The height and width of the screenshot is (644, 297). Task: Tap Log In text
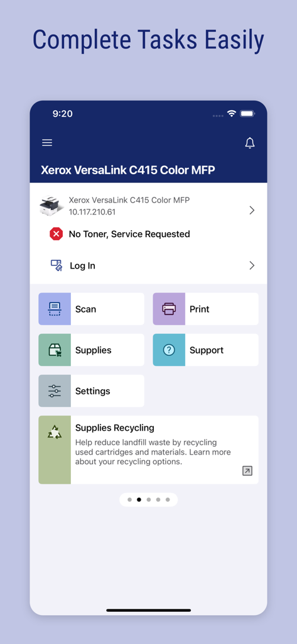click(x=82, y=266)
